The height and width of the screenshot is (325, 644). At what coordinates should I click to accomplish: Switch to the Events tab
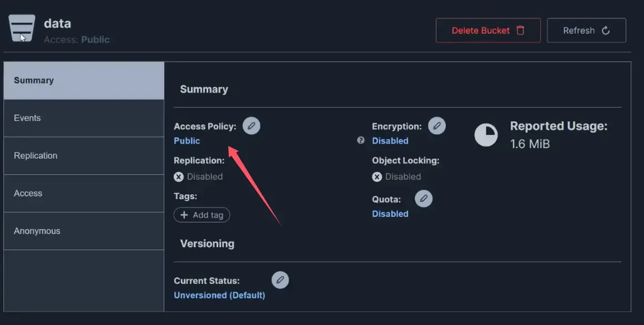coord(84,118)
